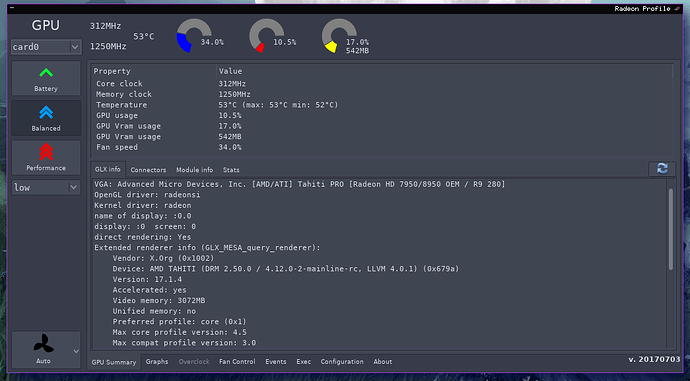
Task: Select the Balanced power profile button
Action: [x=46, y=118]
